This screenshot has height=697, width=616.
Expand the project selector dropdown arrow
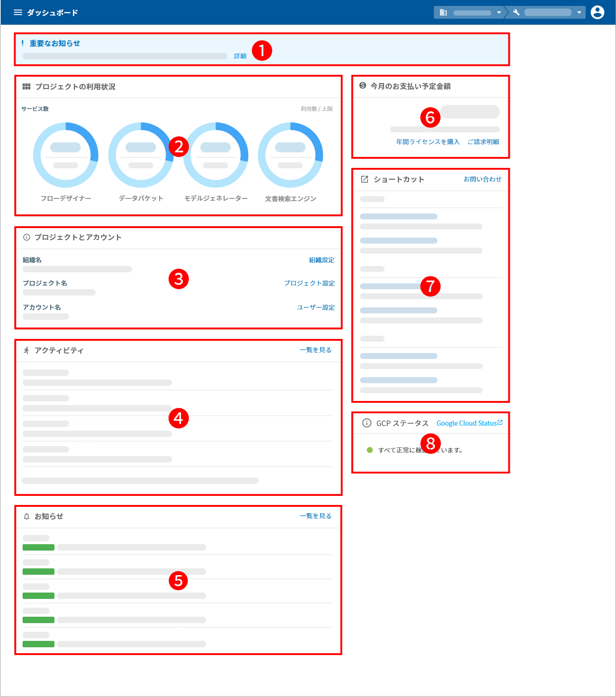pos(579,12)
